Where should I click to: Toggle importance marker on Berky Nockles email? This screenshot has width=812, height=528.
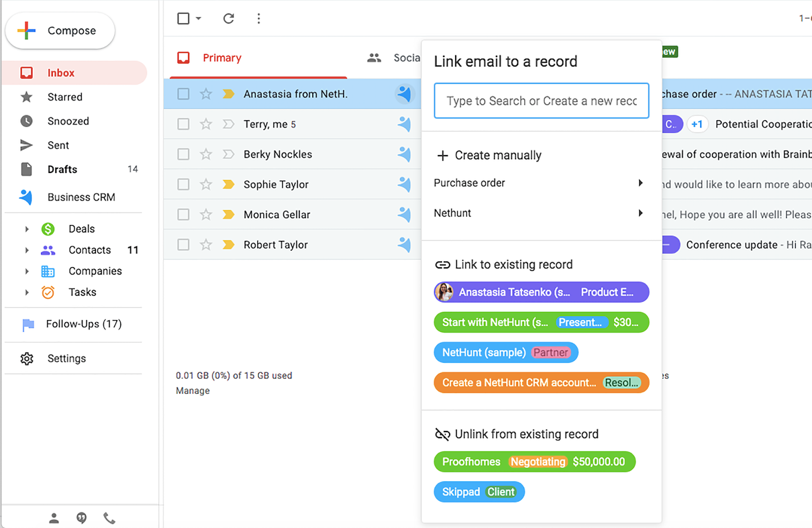tap(228, 154)
